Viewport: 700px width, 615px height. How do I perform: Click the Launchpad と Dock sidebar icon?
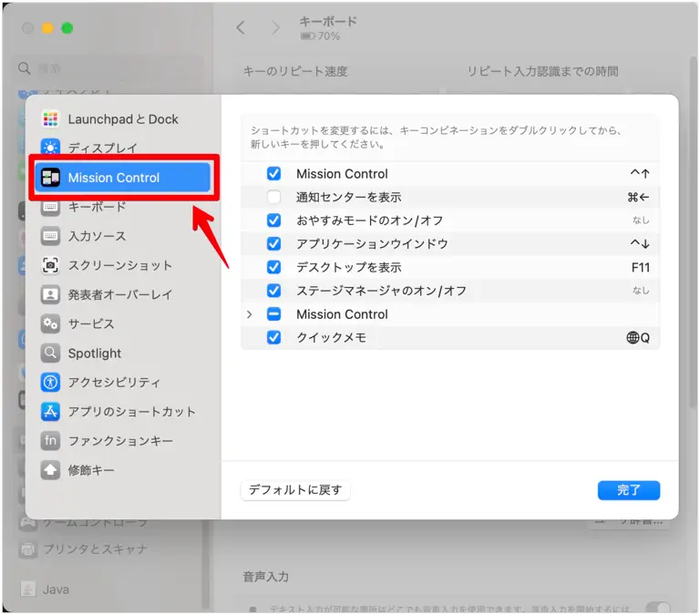coord(50,119)
